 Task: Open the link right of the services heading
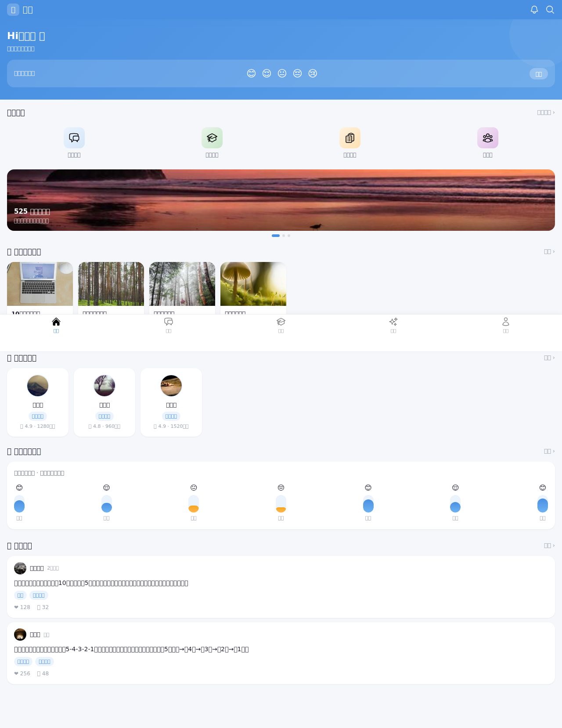[x=546, y=112]
